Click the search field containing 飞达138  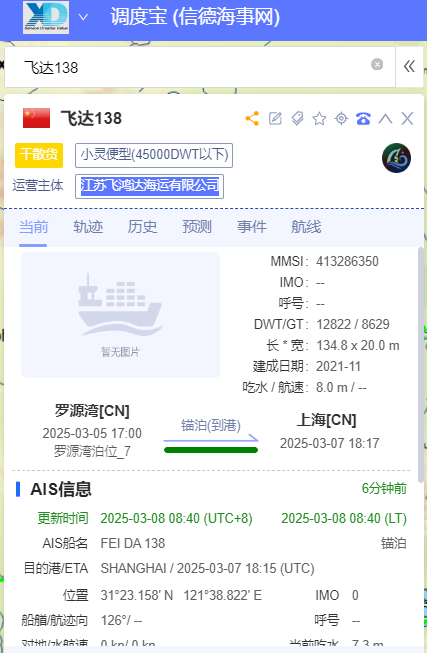200,67
